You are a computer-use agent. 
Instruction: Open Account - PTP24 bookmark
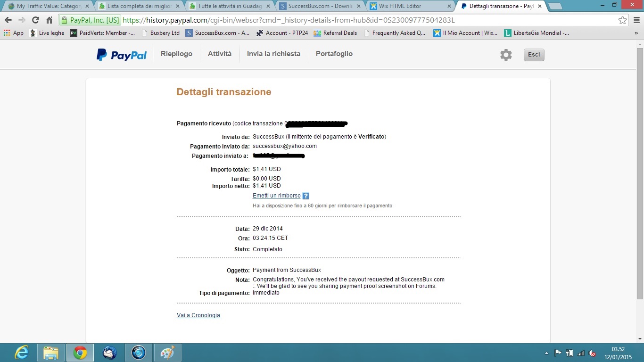(x=282, y=33)
